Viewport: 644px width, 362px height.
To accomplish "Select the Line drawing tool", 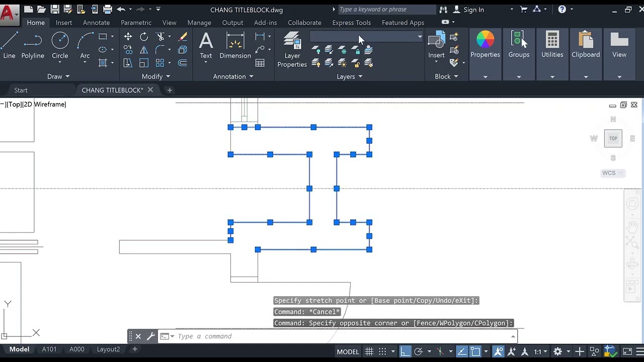I will click(9, 46).
